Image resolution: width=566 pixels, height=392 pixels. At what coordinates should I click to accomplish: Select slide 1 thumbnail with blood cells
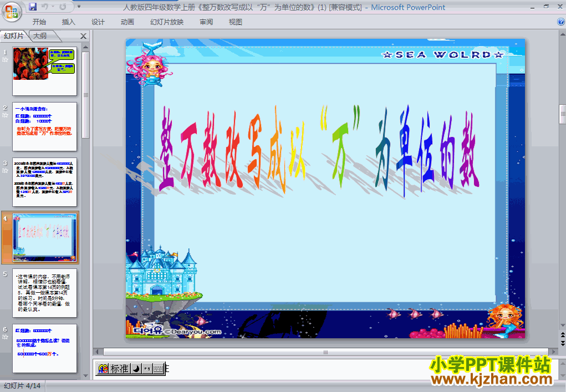(x=45, y=71)
